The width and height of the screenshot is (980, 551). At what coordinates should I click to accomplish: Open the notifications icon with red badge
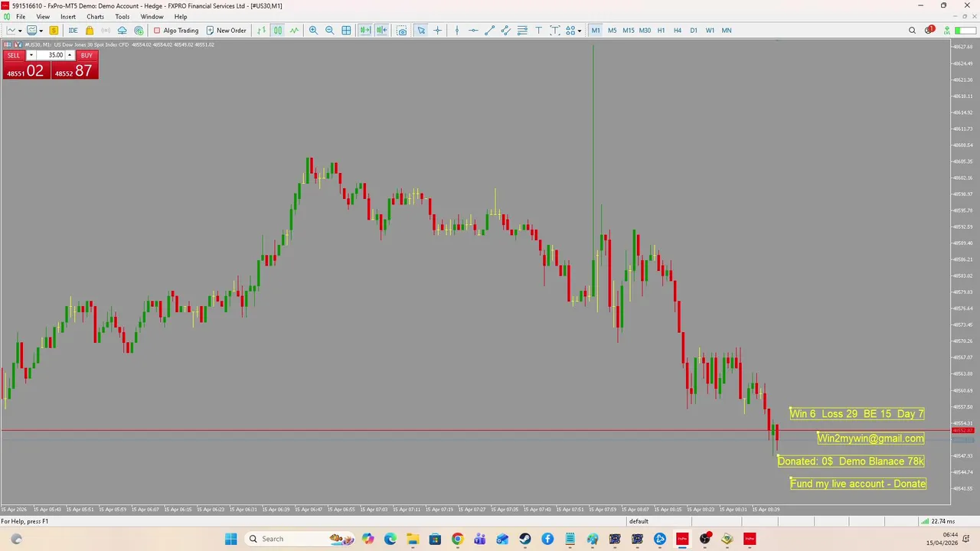pos(929,31)
